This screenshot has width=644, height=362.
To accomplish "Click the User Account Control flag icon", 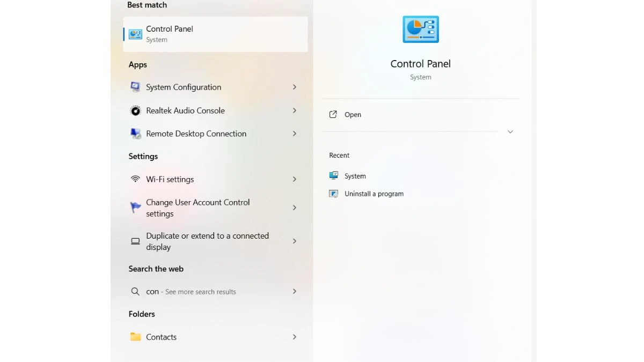I will pos(135,208).
